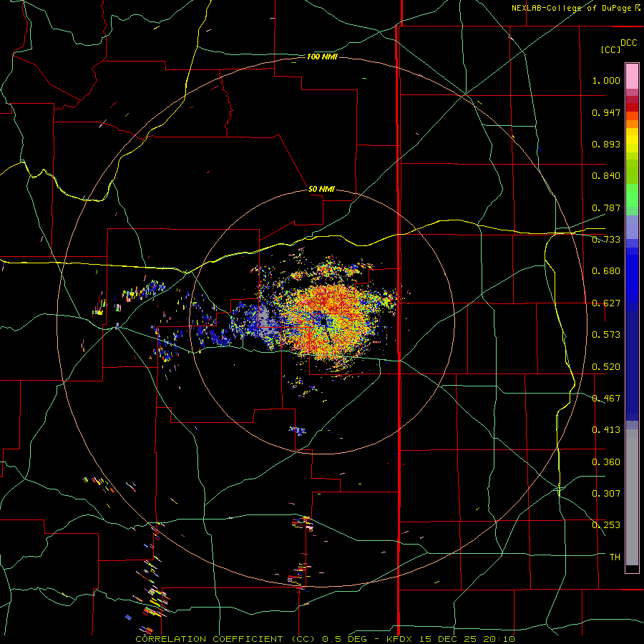Select the 0.520 value on the color scale
This screenshot has height=644, width=644.
[606, 367]
